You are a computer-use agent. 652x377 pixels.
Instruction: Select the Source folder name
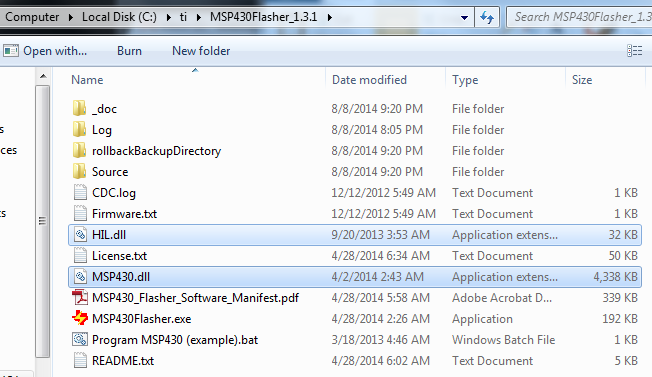[110, 172]
